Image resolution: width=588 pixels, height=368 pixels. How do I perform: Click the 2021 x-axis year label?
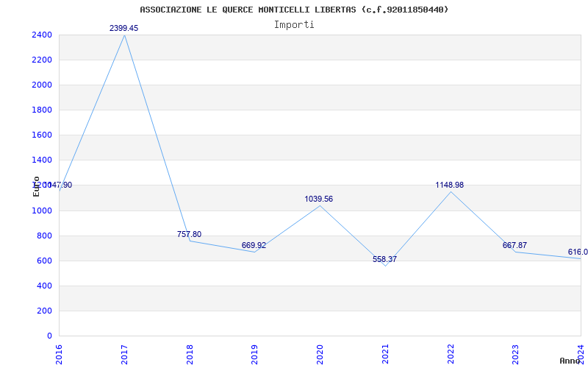(x=385, y=355)
